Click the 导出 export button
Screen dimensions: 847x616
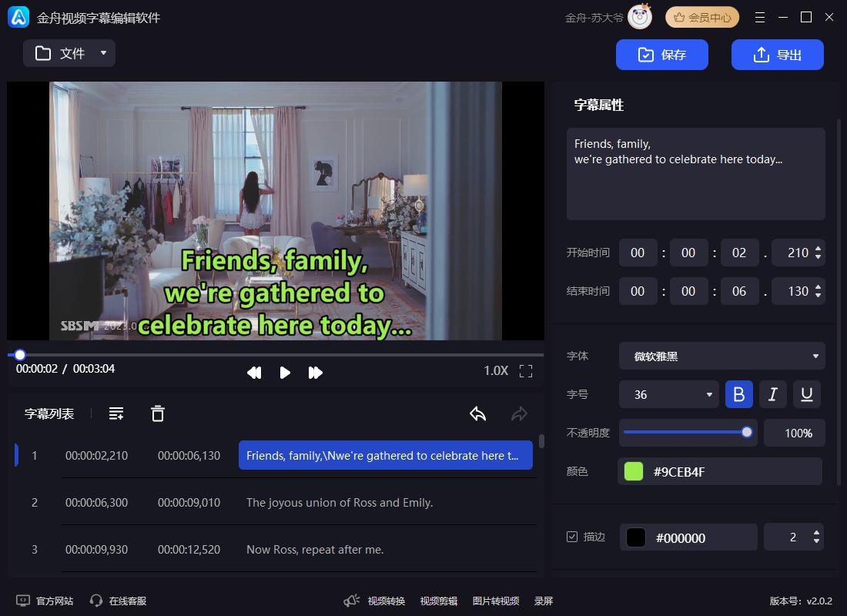click(x=777, y=55)
